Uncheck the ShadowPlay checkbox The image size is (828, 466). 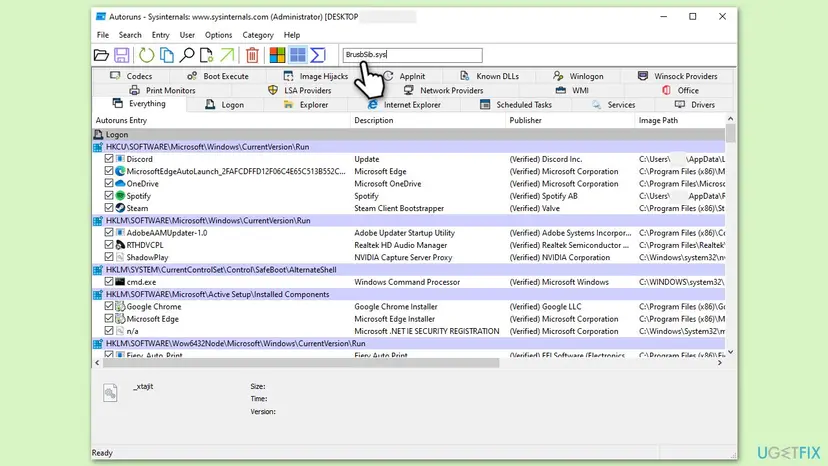[x=109, y=257]
